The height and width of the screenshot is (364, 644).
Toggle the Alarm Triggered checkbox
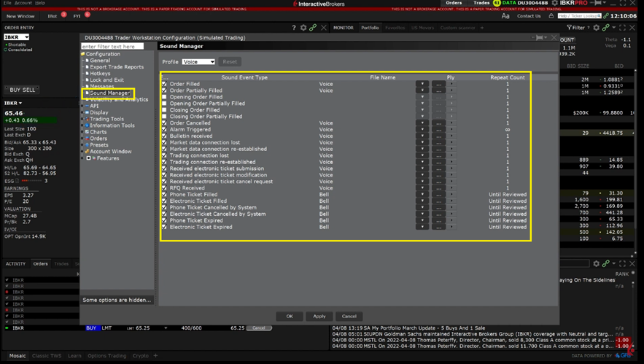point(165,130)
